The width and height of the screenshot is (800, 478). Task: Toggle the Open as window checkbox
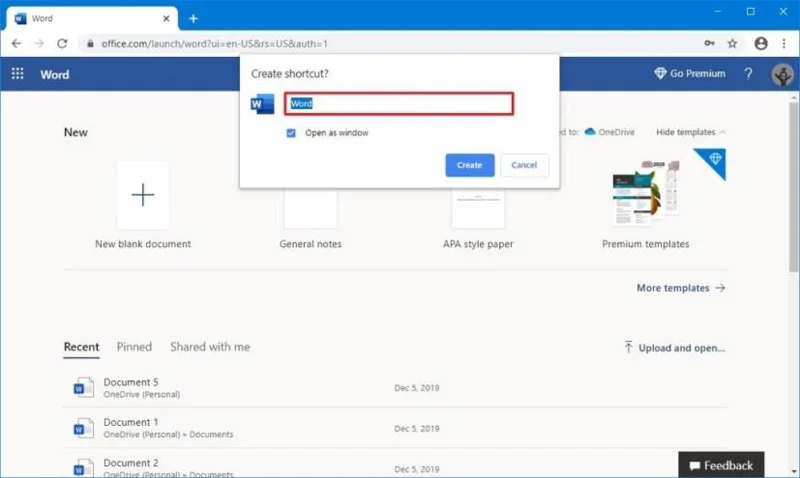point(291,133)
